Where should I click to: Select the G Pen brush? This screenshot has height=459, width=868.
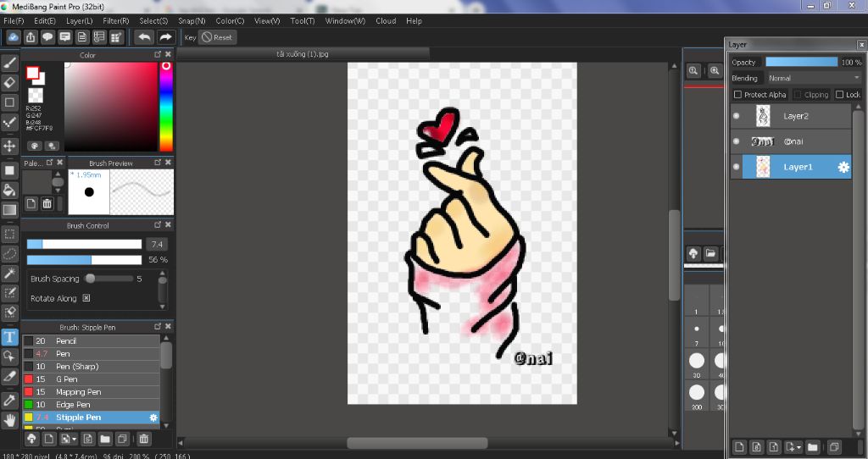(92, 379)
